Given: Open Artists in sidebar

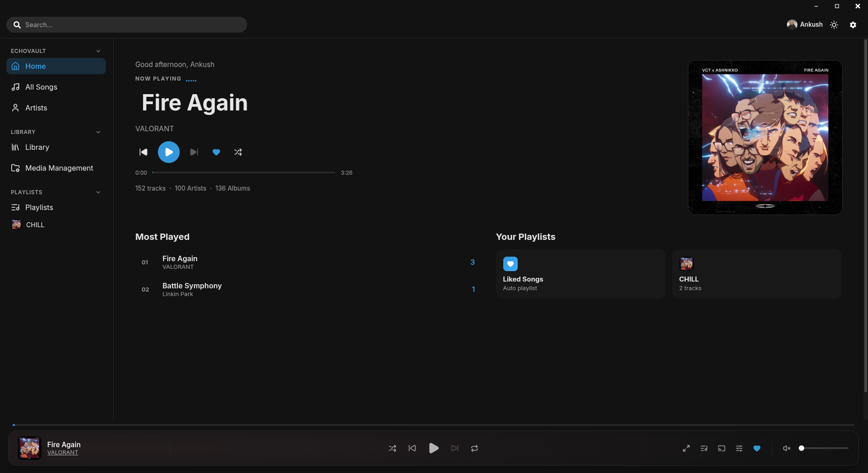Looking at the screenshot, I should [x=56, y=108].
